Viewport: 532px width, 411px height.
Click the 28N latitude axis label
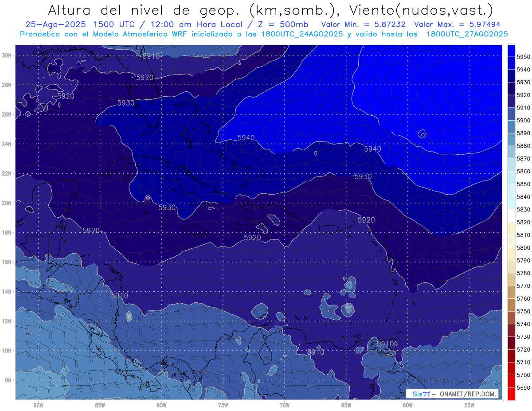coord(8,85)
